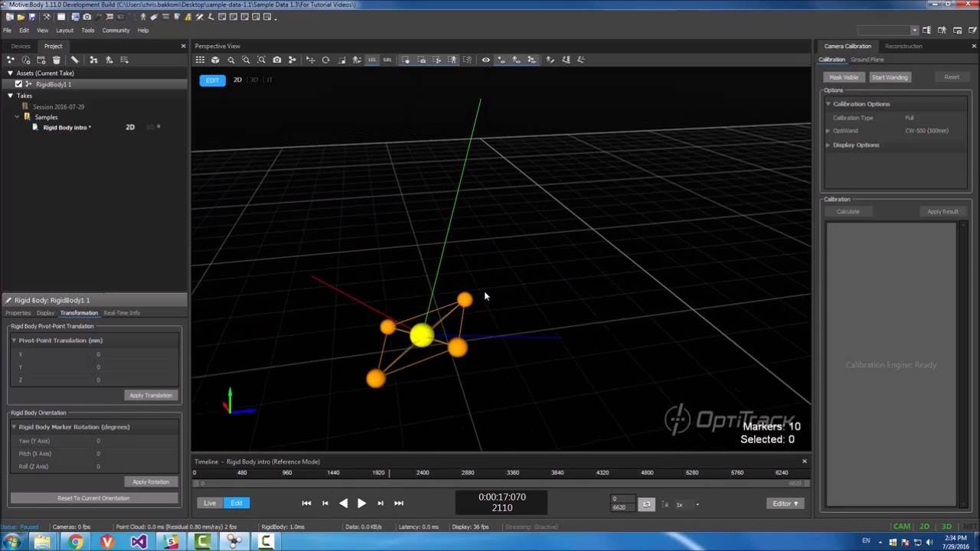This screenshot has width=980, height=551.
Task: Click the Mask Visible button
Action: click(844, 77)
